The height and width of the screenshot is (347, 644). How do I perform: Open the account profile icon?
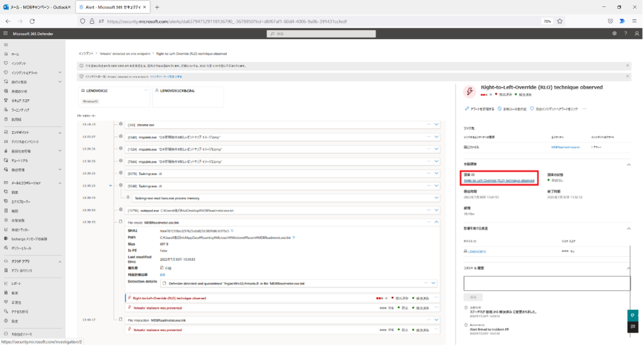point(637,34)
